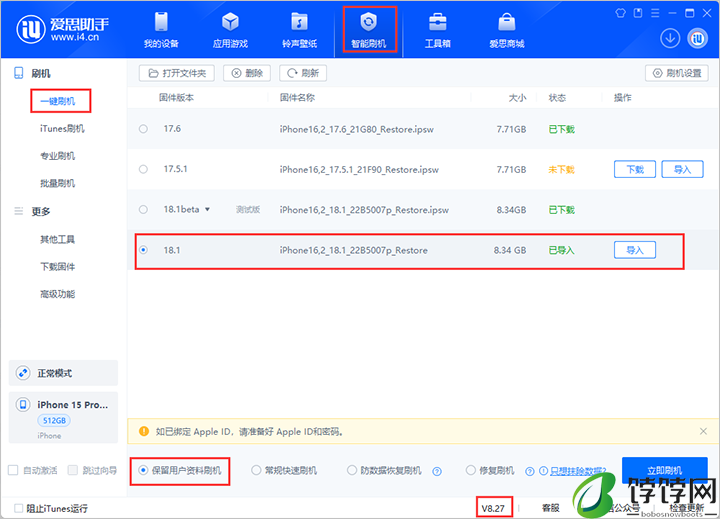Open iTunes刷机 in sidebar
Image resolution: width=720 pixels, height=519 pixels.
point(62,129)
